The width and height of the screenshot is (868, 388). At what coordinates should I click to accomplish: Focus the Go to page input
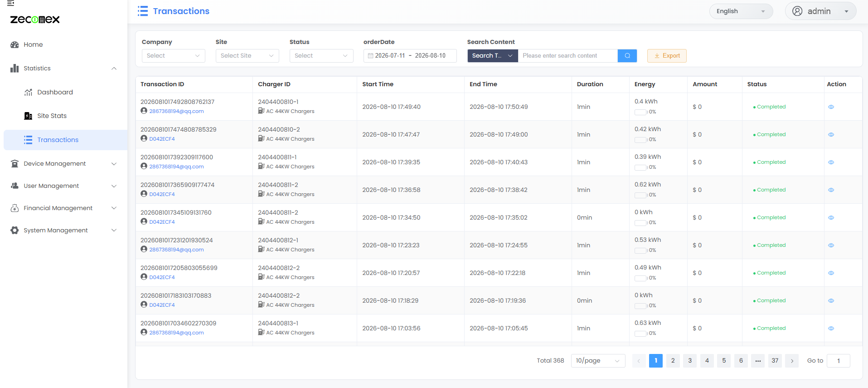tap(838, 361)
